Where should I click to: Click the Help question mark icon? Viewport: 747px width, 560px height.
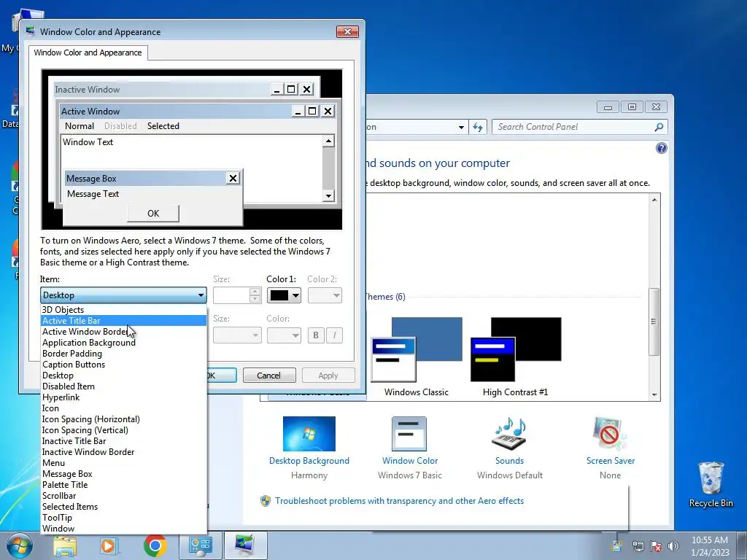point(661,148)
